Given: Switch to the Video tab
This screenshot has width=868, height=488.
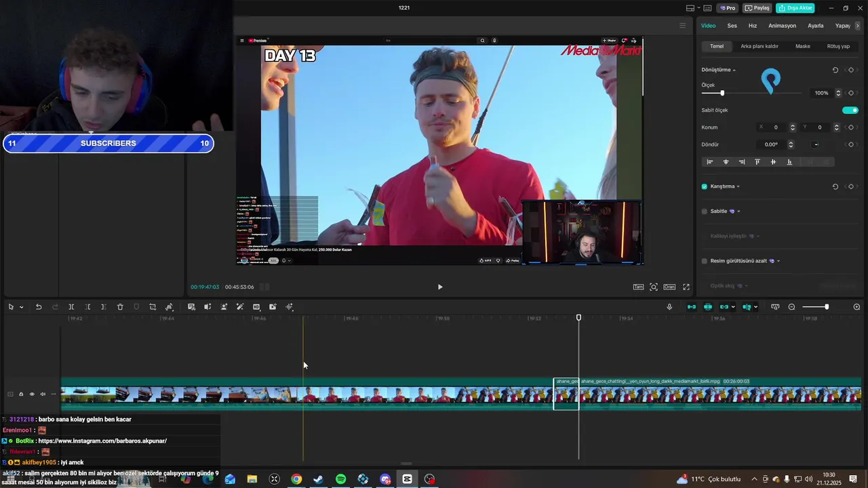Looking at the screenshot, I should 708,26.
